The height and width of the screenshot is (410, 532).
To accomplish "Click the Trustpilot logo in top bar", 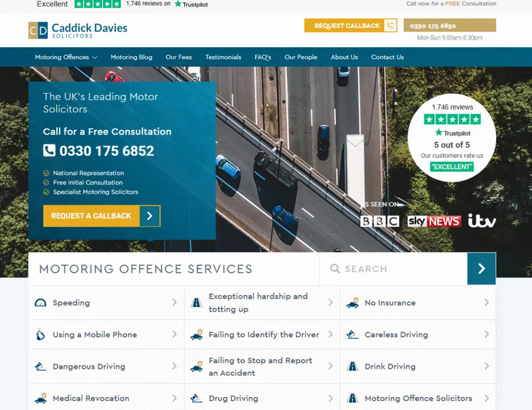I will coord(191,4).
